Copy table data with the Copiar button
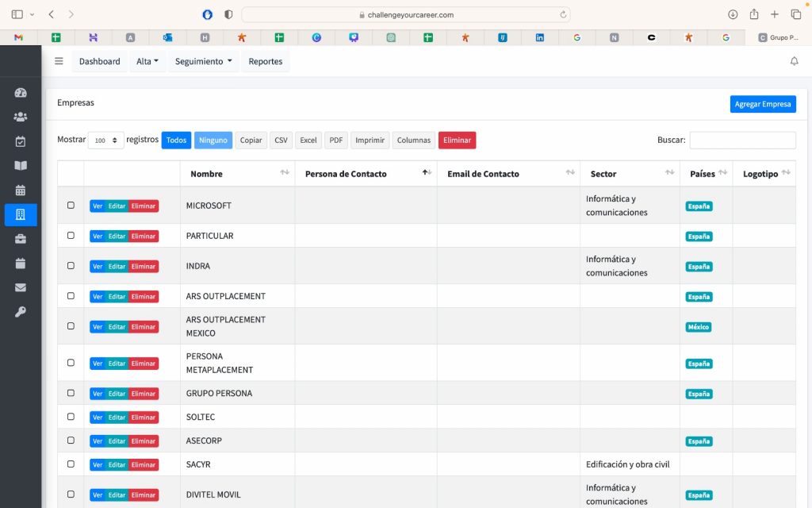812x508 pixels. click(251, 140)
